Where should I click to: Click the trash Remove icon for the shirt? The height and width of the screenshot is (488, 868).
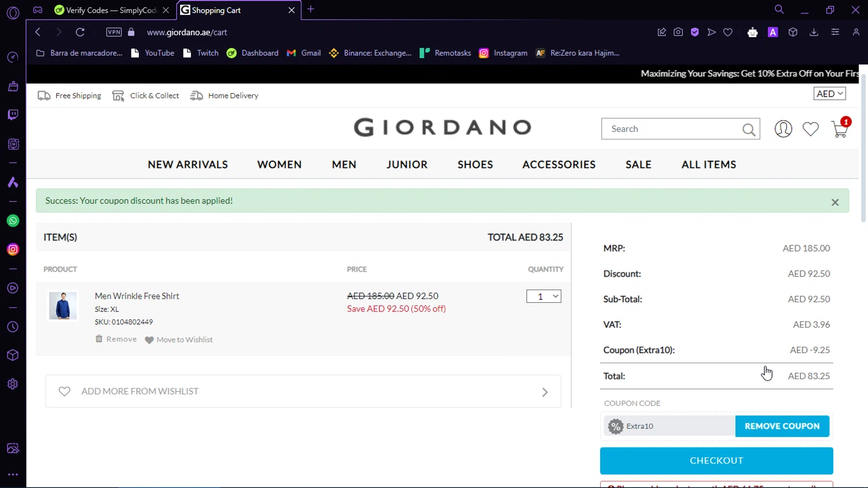tap(99, 339)
